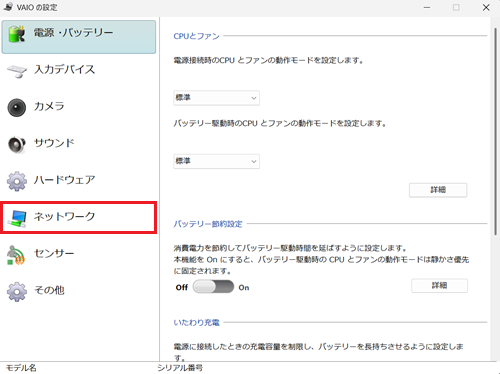Viewport: 500px width, 374px height.
Task: Click the camera lens icon beside カメラ
Action: [x=17, y=107]
